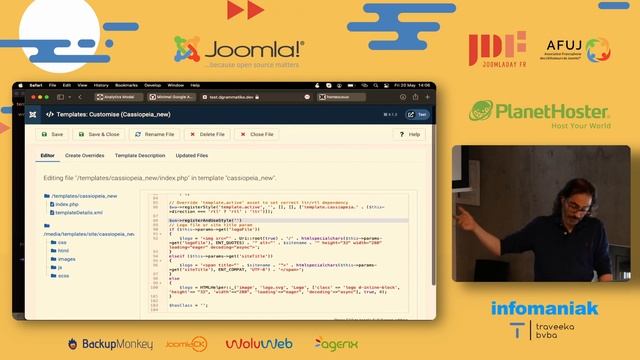
Task: Open the Bookmarks menu
Action: [x=126, y=85]
